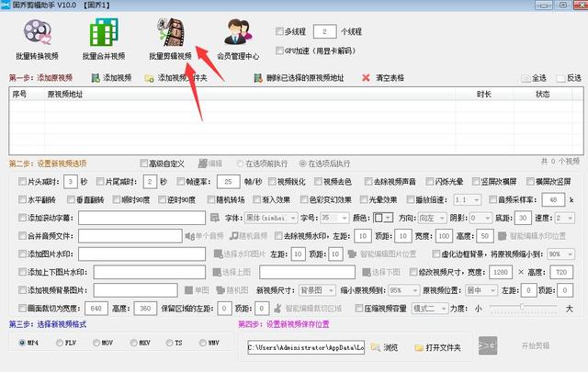
Task: Click the 删除已选择的原视频地址 icon
Action: 257,78
